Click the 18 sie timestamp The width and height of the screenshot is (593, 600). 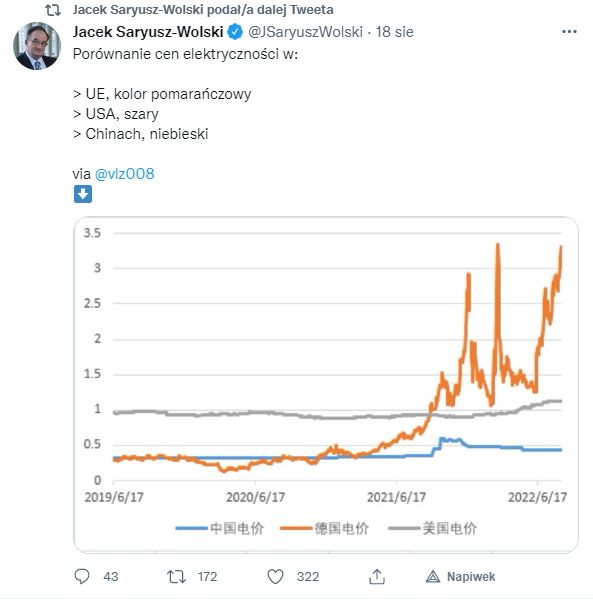click(x=394, y=32)
